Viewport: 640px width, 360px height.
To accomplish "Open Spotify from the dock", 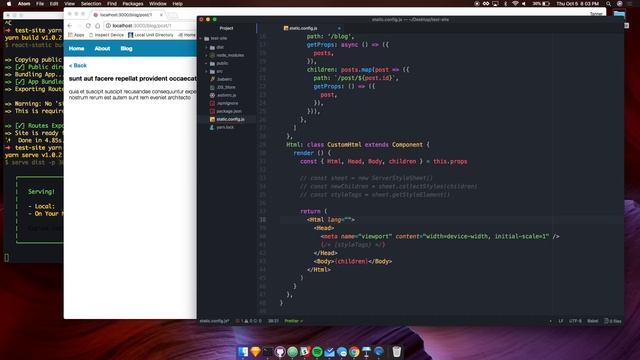I will [x=317, y=351].
